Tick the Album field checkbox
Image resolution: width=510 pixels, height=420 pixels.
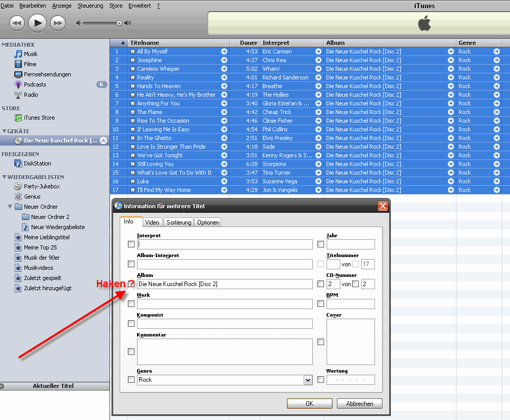click(131, 284)
